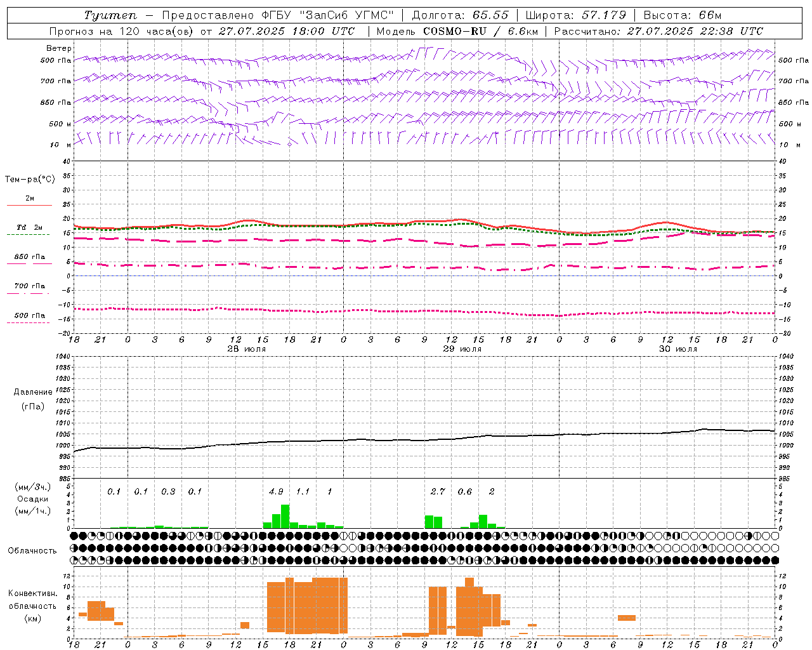Click the Td 2м legend entry
The image size is (812, 650).
click(x=30, y=227)
